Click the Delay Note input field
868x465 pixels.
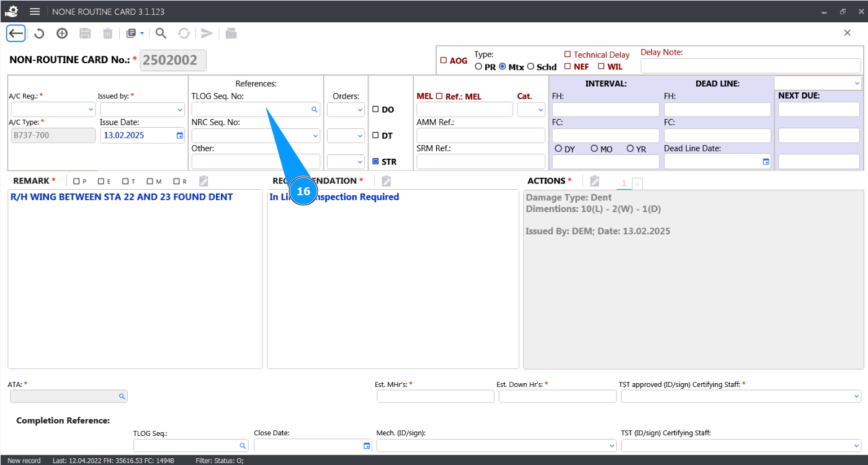751,66
